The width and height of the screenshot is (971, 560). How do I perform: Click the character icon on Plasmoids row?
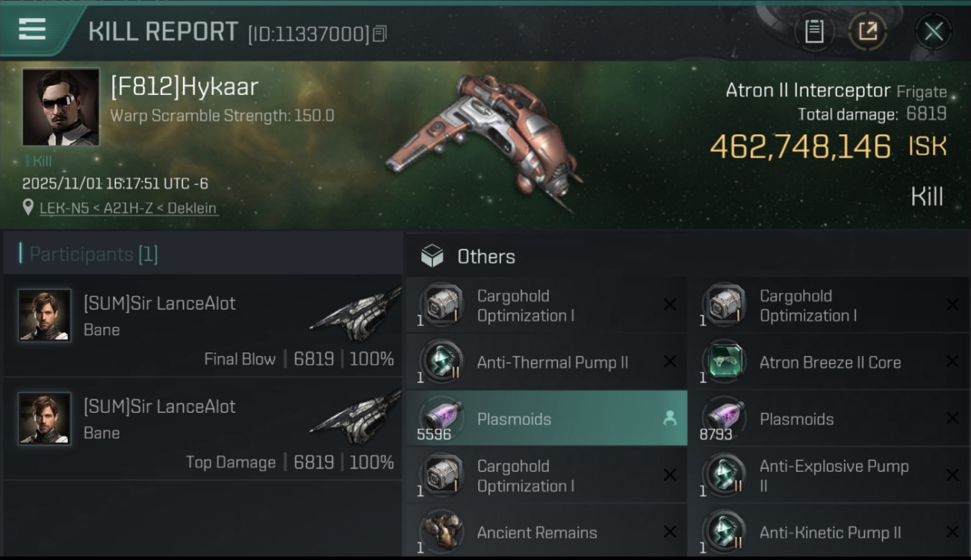[x=669, y=419]
